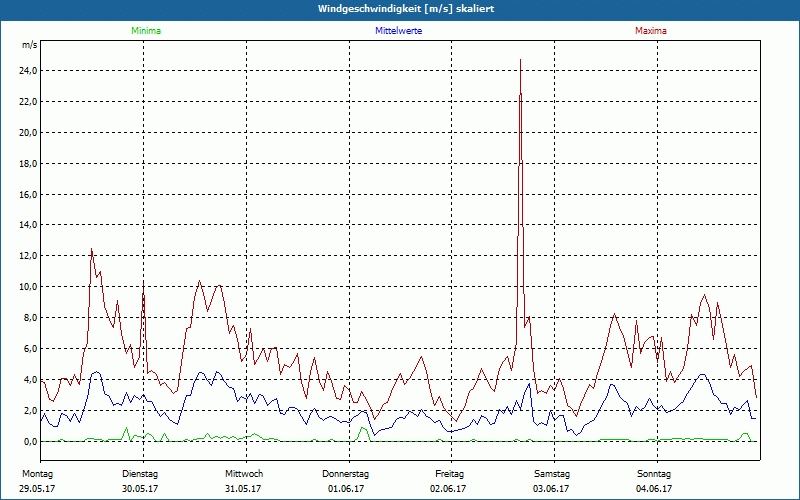
Task: Click the red Monday peak above 12 m/s
Action: (92, 249)
